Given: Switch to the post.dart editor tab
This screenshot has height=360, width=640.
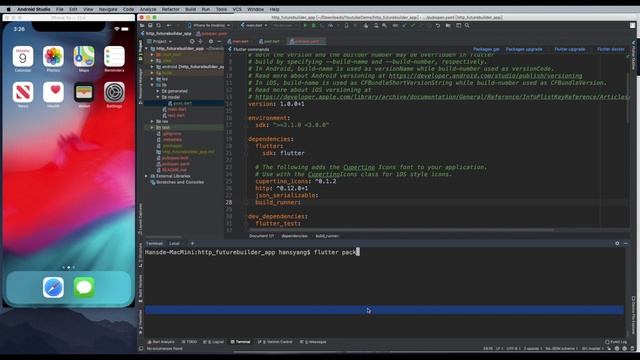Looking at the screenshot, I should coord(271,41).
